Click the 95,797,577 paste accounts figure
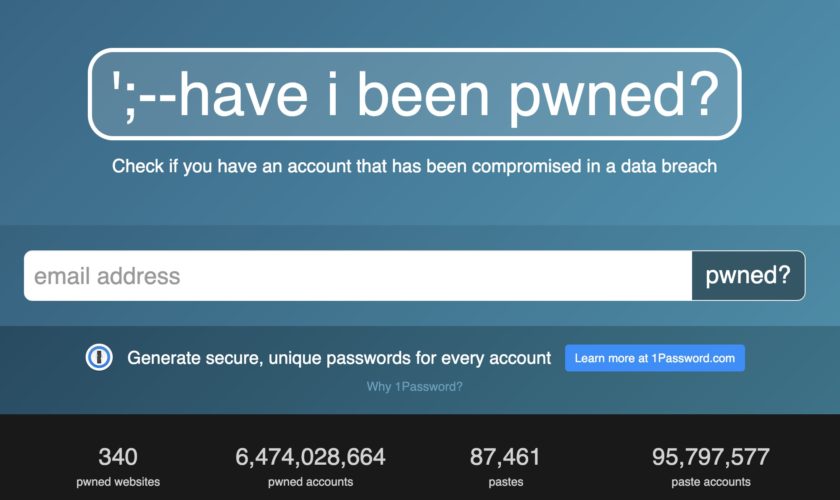Image resolution: width=840 pixels, height=500 pixels. pos(711,457)
